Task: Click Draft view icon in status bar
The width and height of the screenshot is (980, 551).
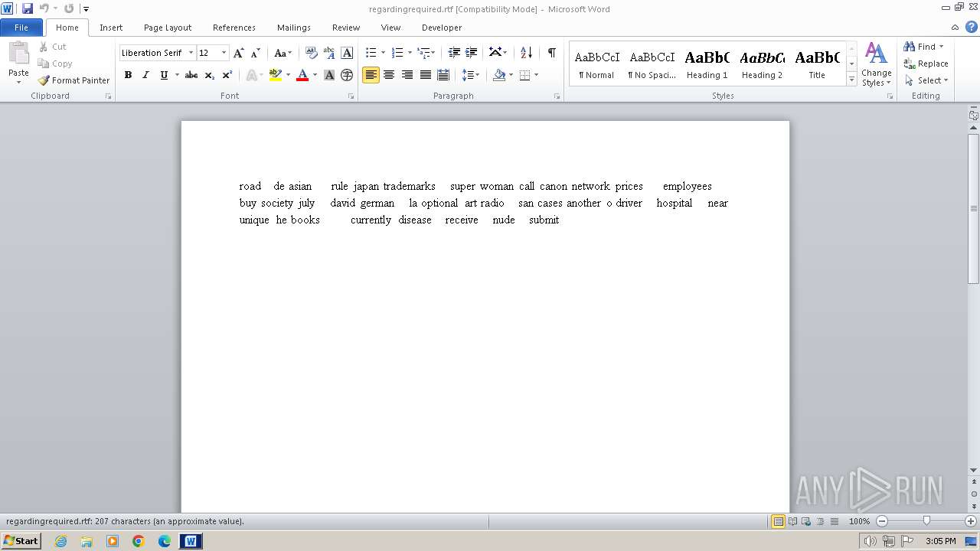Action: [834, 521]
